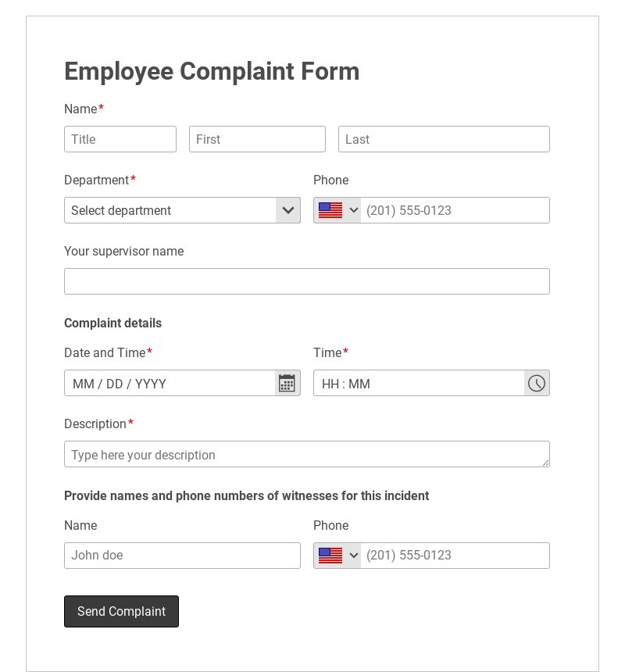Image resolution: width=625 pixels, height=672 pixels.
Task: Open country code chevron beside employee phone flag
Action: [x=353, y=210]
